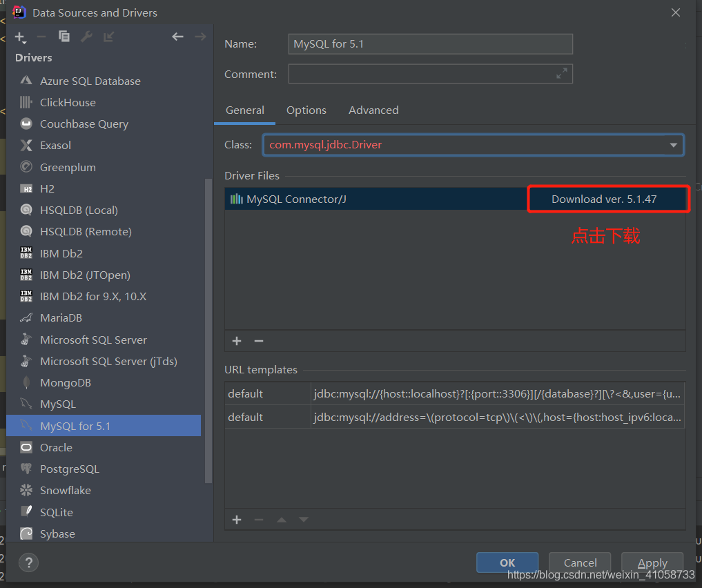
Task: Click the Duplicate driver icon
Action: click(x=64, y=37)
